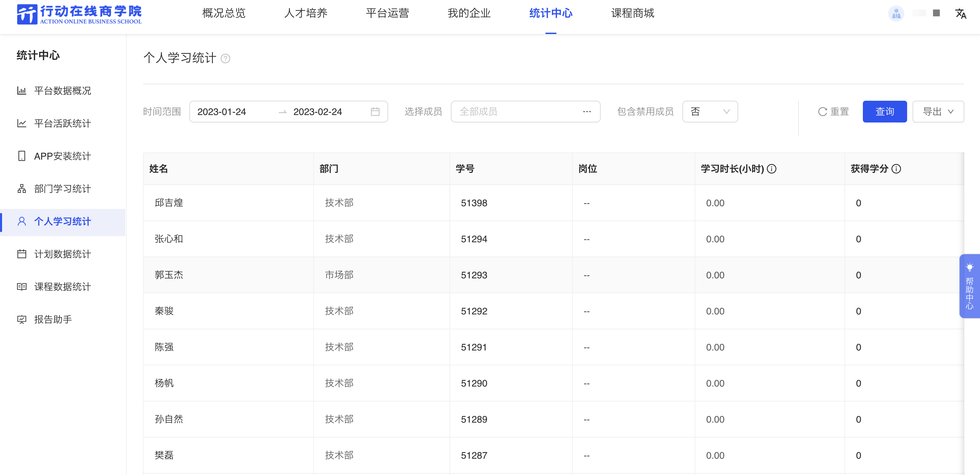Click the help question mark beside 个人学习统计

click(x=226, y=59)
